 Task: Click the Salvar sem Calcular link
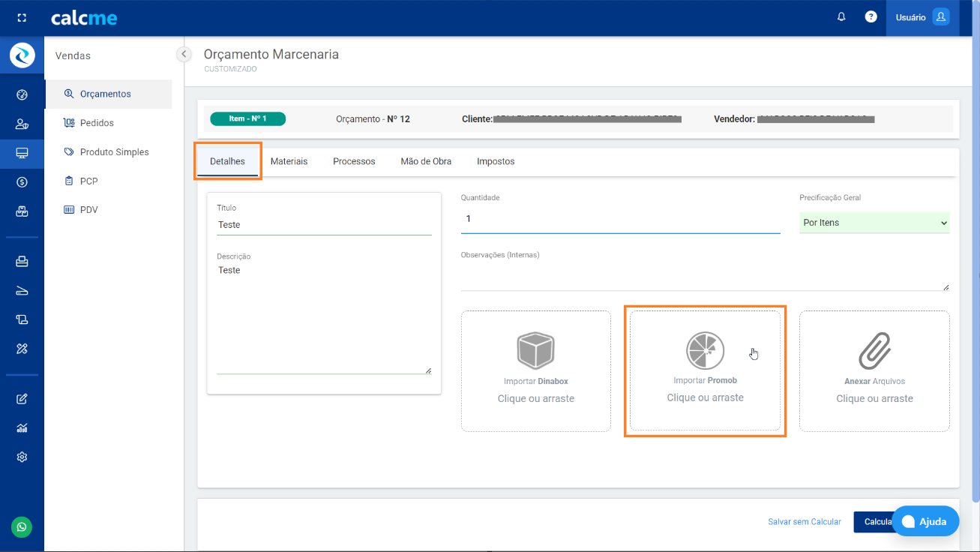coord(804,522)
